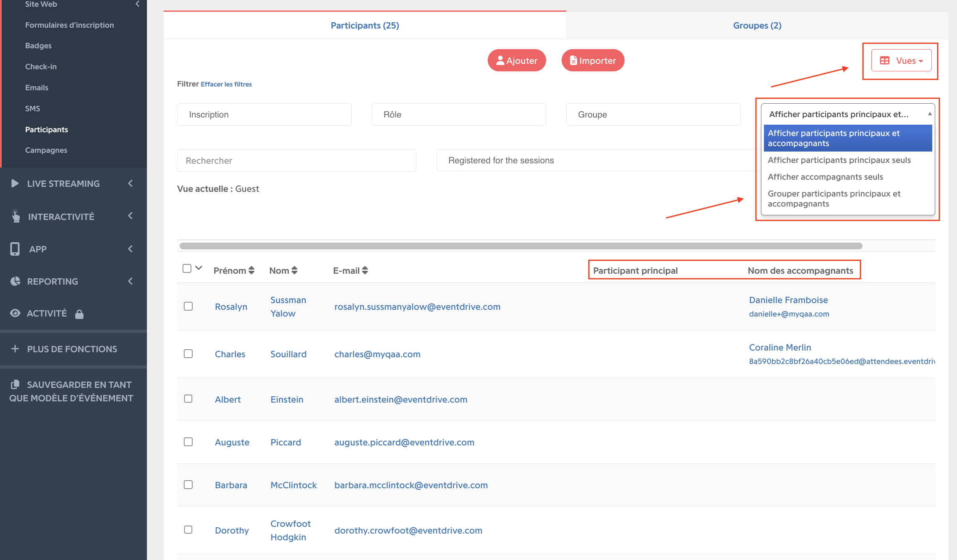Open the Vues dropdown button

point(901,60)
